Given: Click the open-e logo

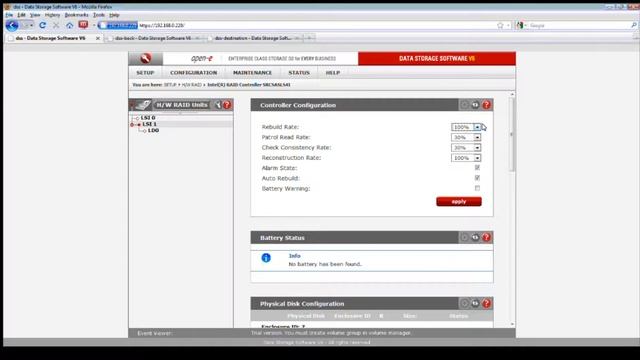Looking at the screenshot, I should click(202, 58).
